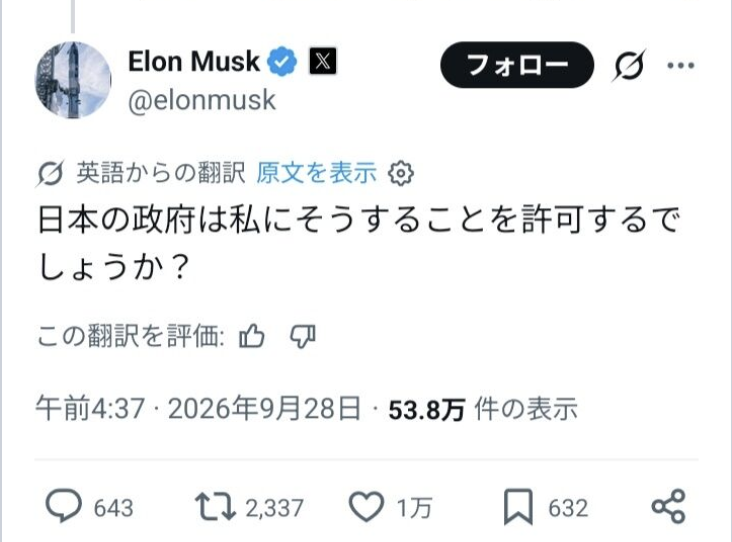Click the X affiliate badge icon

[323, 61]
